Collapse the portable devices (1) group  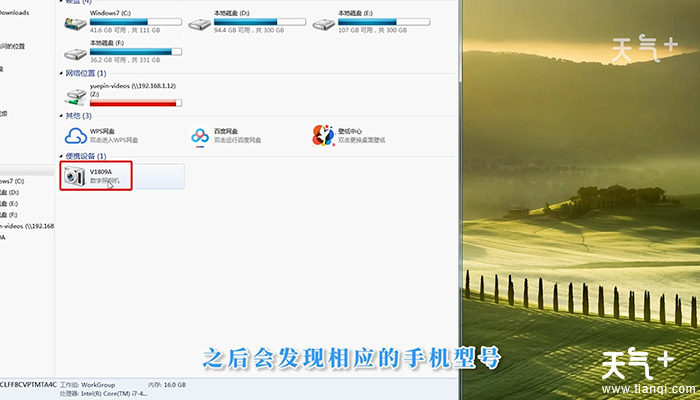click(x=61, y=156)
